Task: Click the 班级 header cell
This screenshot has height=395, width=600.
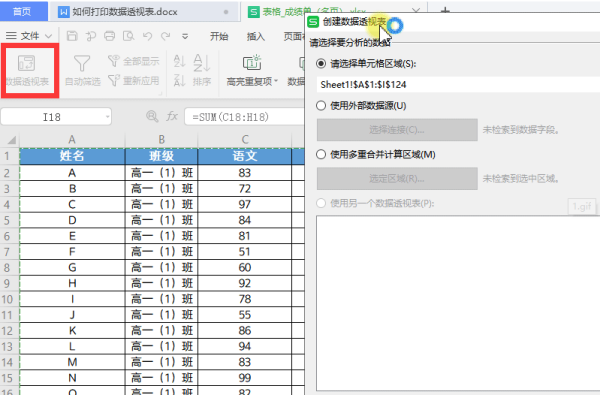Action: pos(161,156)
